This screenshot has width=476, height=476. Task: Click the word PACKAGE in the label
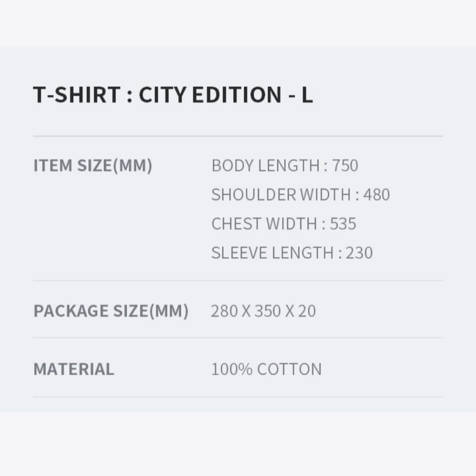tap(71, 311)
